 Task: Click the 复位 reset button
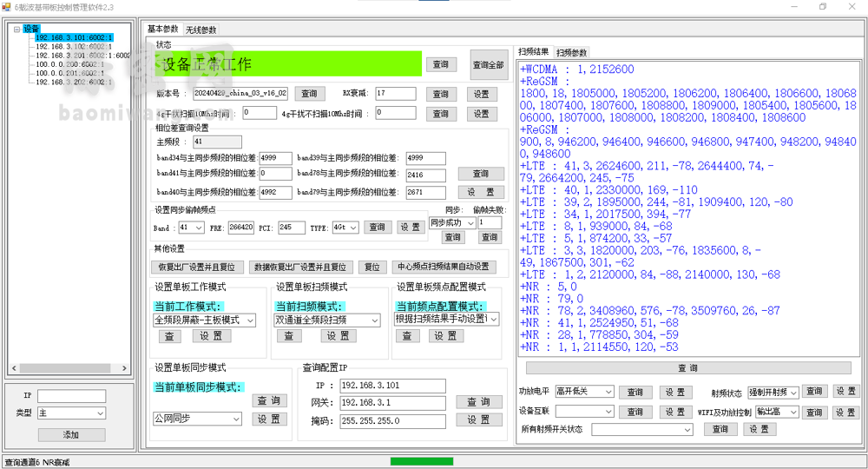pos(372,268)
